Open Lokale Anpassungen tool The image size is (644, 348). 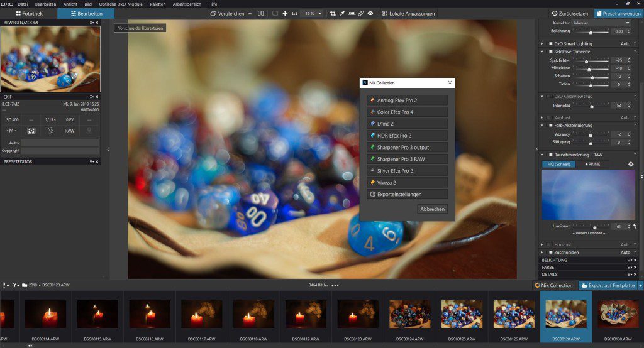pos(408,14)
